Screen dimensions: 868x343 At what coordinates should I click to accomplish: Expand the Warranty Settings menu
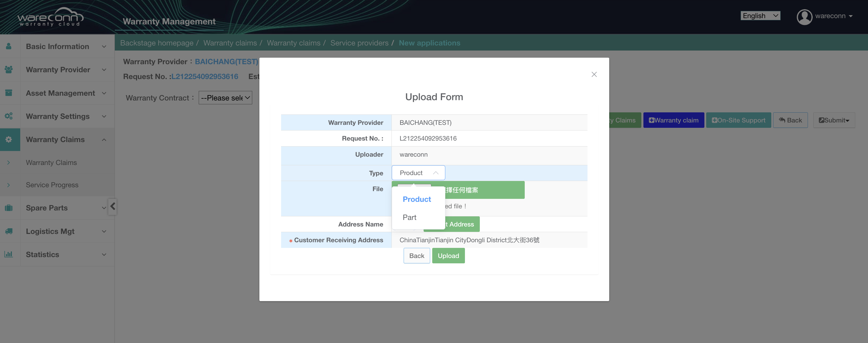(104, 116)
